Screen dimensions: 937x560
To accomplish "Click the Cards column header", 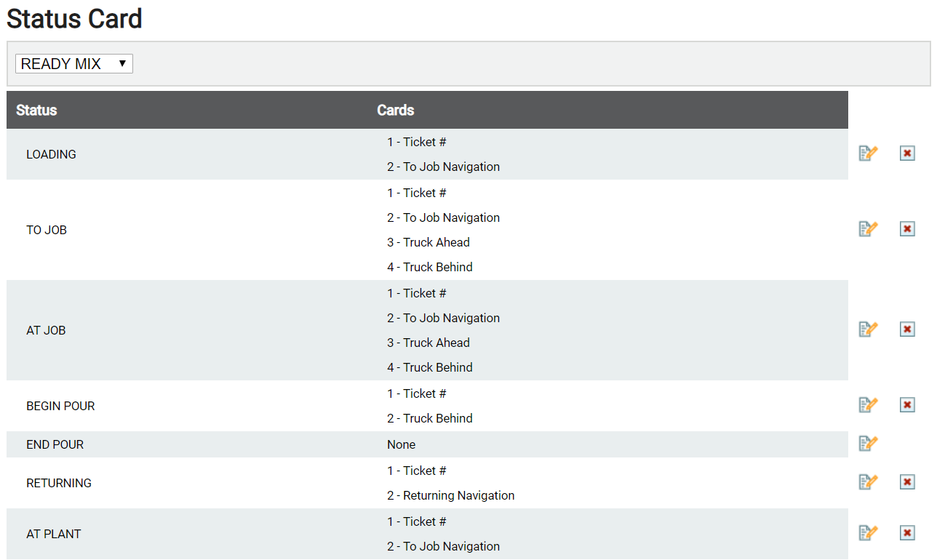I will click(x=396, y=111).
